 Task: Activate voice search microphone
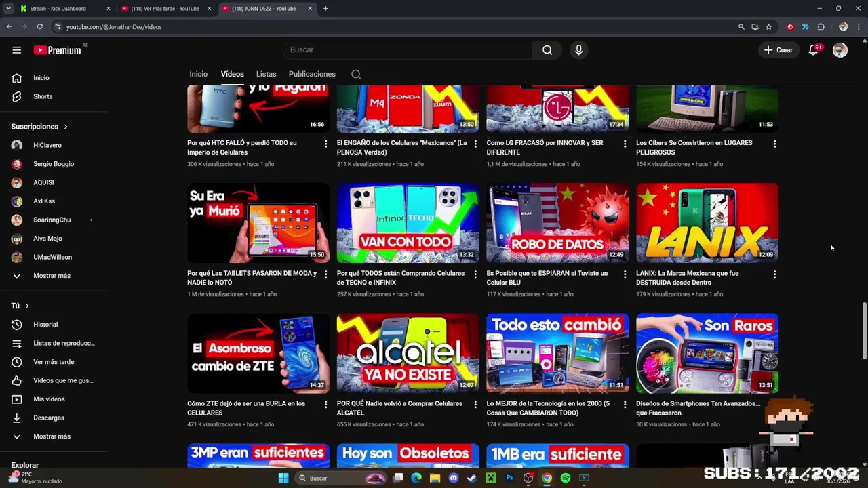[578, 49]
